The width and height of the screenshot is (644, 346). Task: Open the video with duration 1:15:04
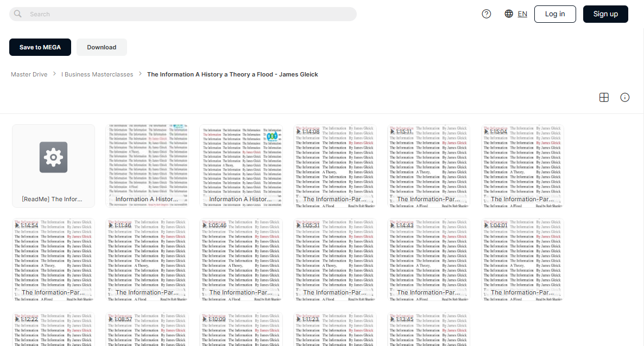[522, 166]
